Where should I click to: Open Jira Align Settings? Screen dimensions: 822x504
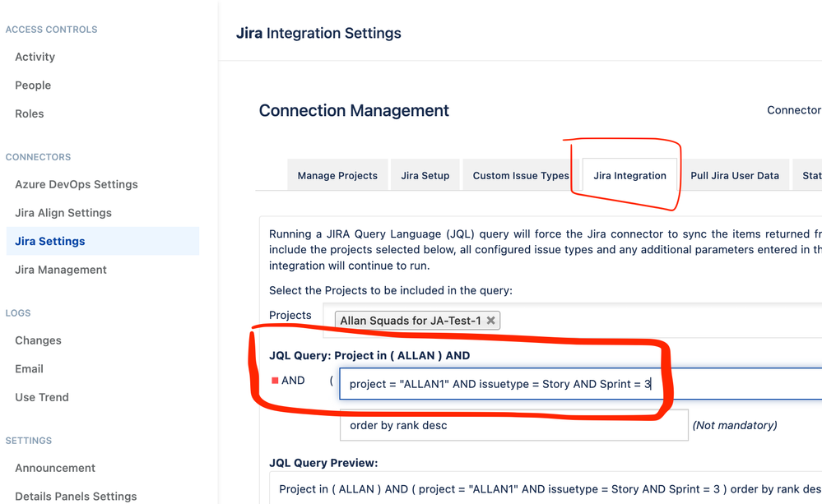tap(63, 212)
